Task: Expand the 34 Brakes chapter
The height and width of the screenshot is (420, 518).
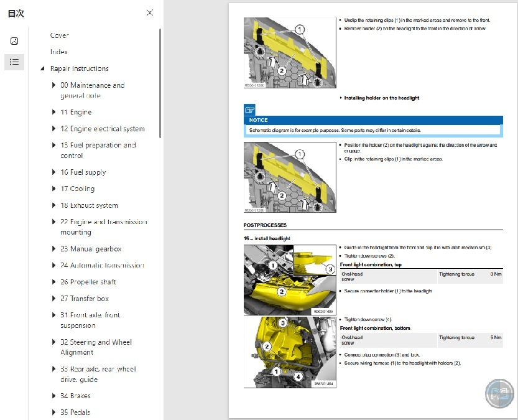Action: click(53, 395)
